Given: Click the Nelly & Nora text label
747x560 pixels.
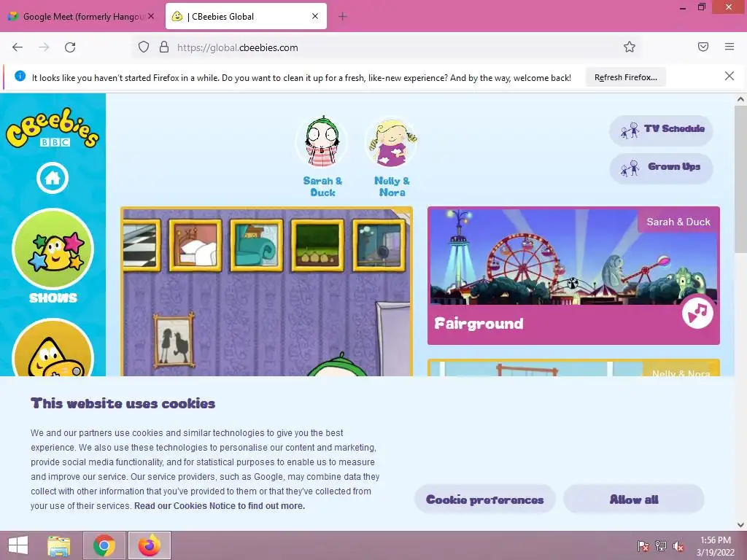Looking at the screenshot, I should [392, 187].
